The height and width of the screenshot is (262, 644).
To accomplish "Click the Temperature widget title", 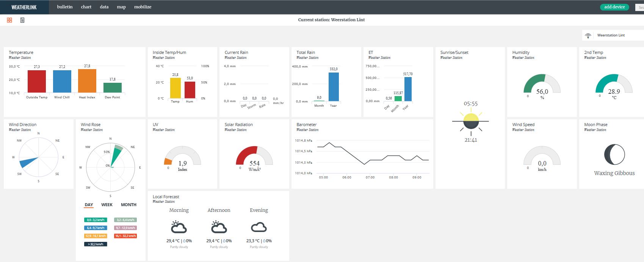I will coord(21,52).
